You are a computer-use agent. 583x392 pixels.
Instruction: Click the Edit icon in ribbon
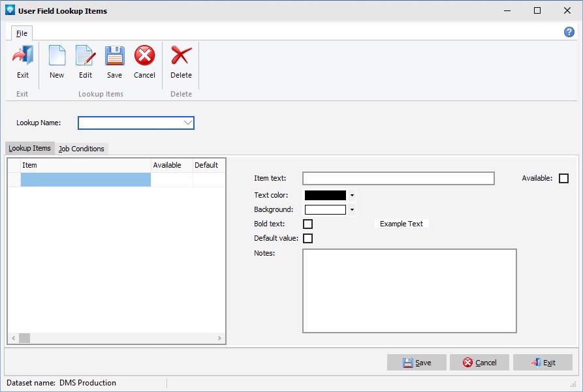[x=86, y=57]
